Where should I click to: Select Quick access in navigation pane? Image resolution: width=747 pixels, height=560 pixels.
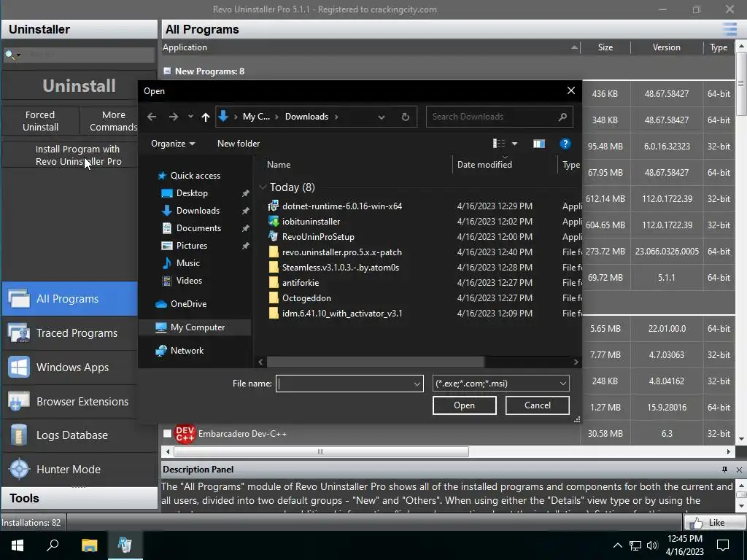[196, 176]
